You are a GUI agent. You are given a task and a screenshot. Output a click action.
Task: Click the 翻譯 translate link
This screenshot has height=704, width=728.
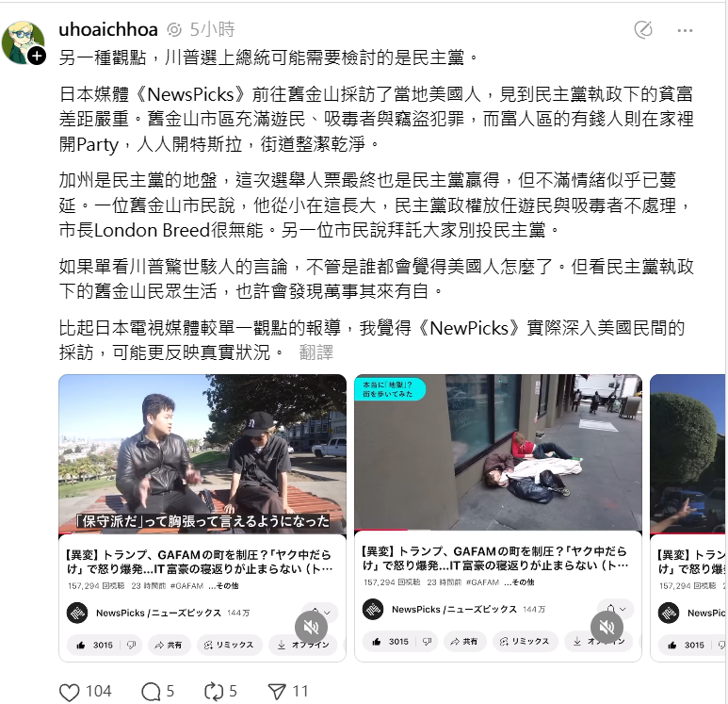[316, 352]
